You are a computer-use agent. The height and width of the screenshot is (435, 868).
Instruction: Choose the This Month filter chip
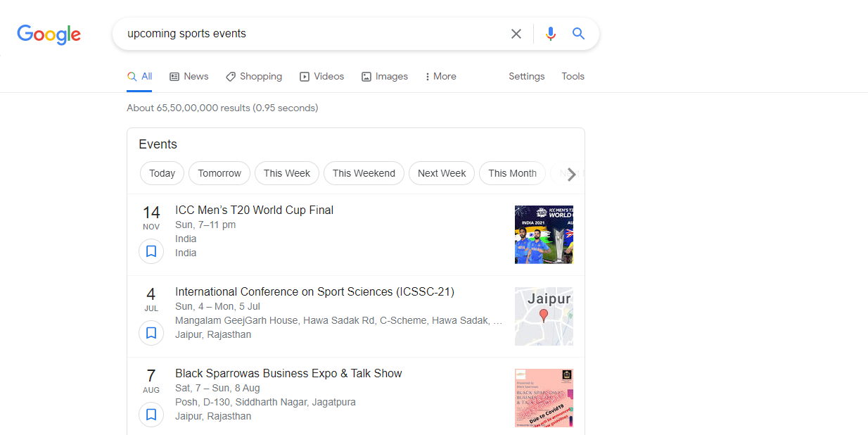pyautogui.click(x=513, y=173)
